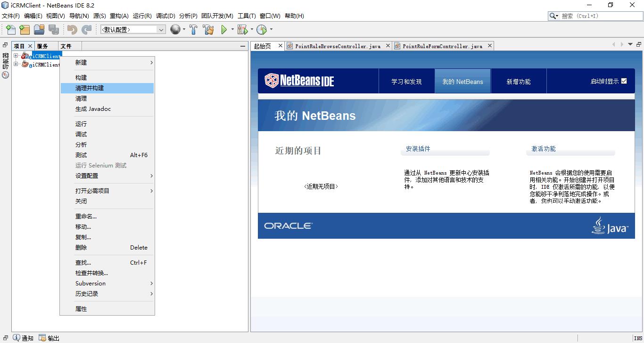This screenshot has height=343, width=644.
Task: Open the browser selection dropdown arrow beside the globe
Action: click(x=184, y=30)
